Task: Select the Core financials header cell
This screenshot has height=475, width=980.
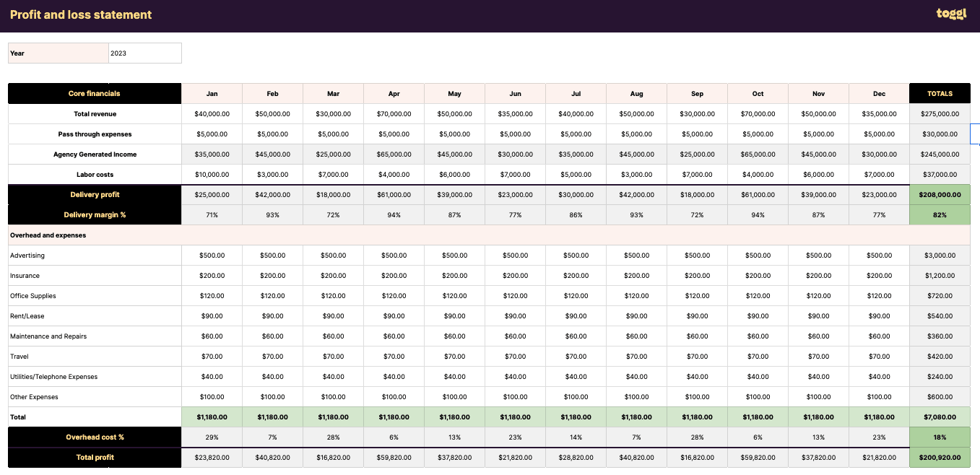Action: pyautogui.click(x=95, y=94)
